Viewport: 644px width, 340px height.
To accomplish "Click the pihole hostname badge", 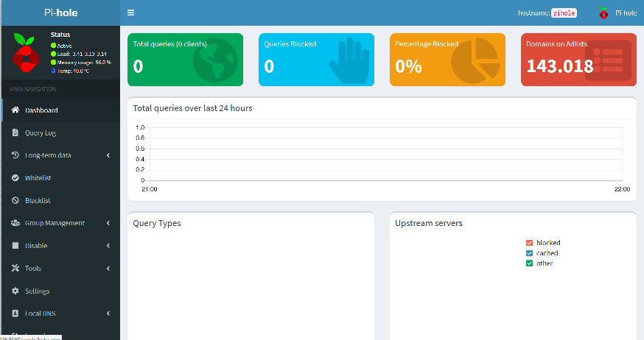I will coord(564,13).
